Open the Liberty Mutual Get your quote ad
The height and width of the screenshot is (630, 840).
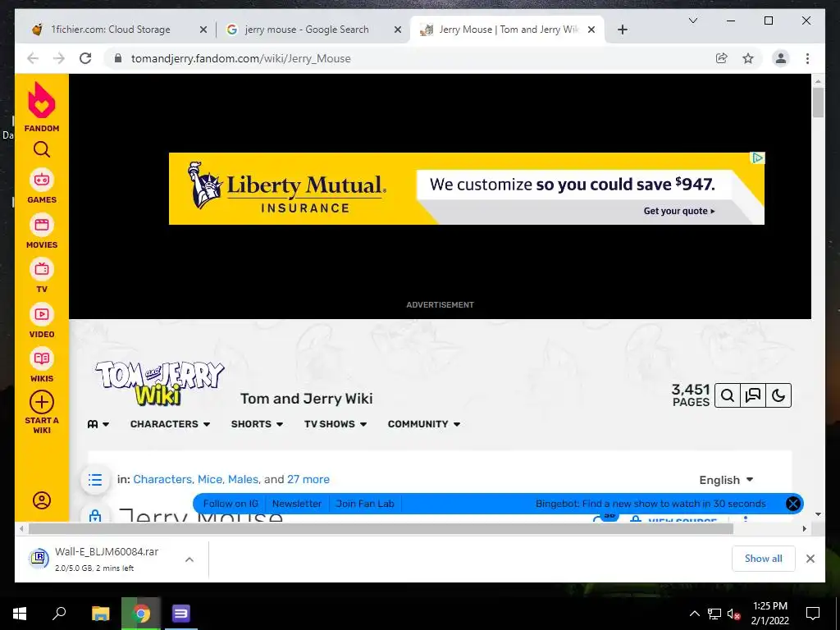click(x=679, y=211)
